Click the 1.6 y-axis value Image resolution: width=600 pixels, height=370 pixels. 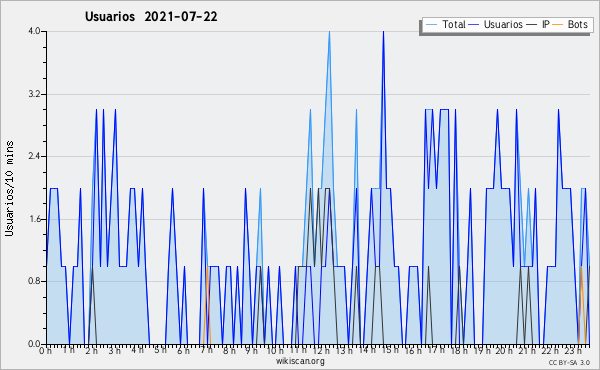pos(34,219)
